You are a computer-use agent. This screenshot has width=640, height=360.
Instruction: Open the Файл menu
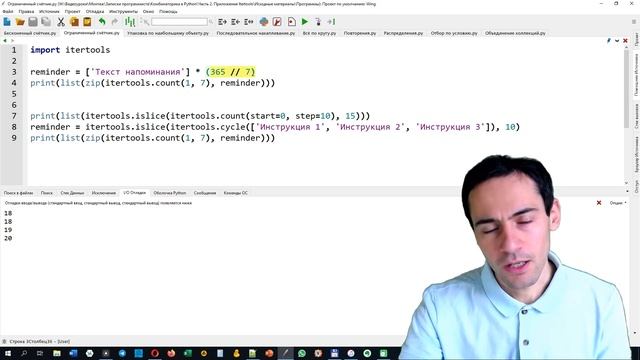(x=8, y=11)
